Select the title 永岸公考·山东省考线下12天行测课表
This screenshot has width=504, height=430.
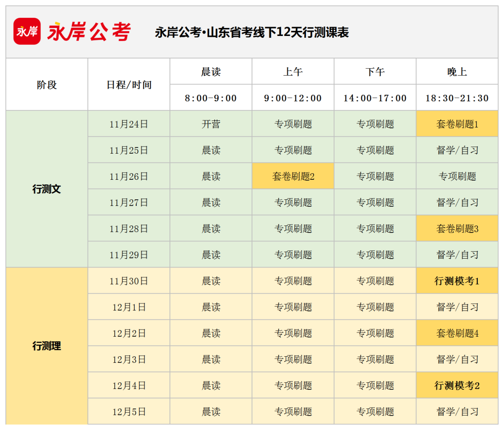pyautogui.click(x=252, y=32)
